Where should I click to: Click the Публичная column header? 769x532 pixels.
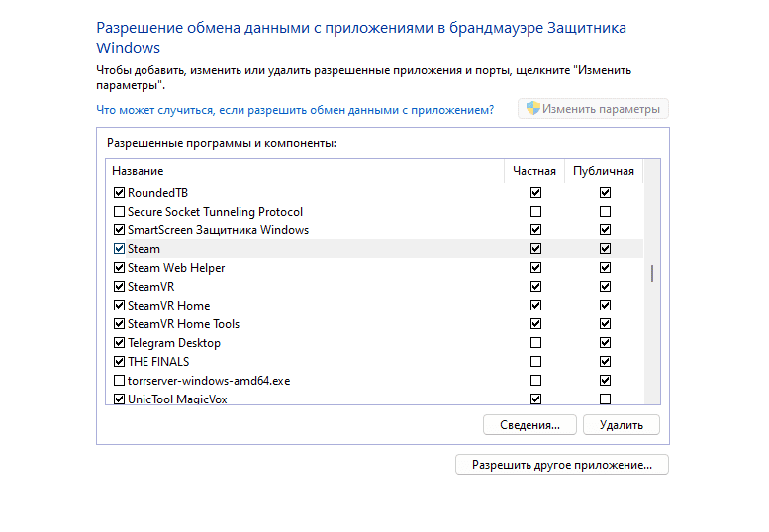604,172
